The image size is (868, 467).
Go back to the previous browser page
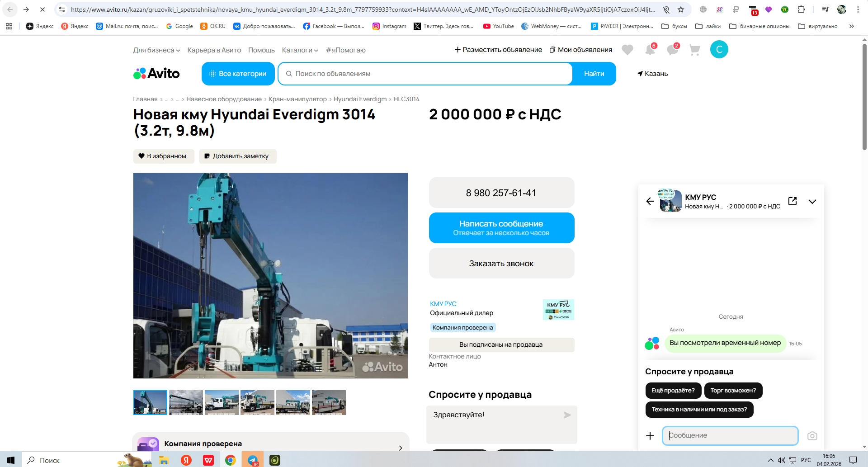[x=10, y=9]
